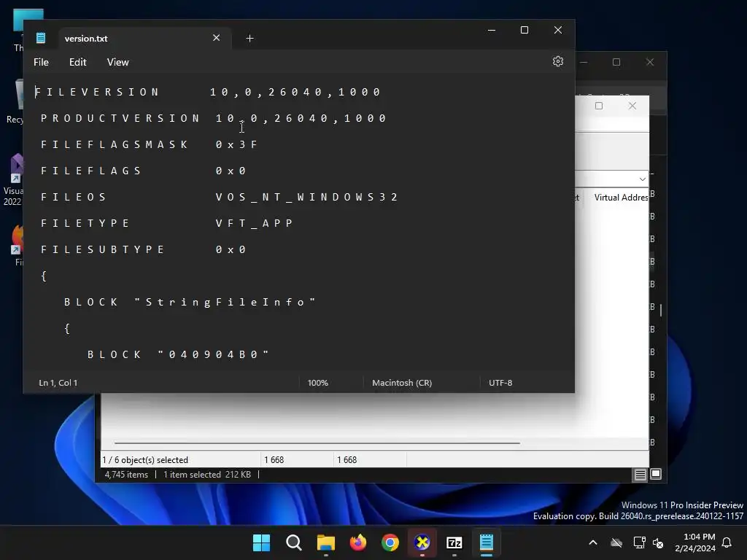Switch to the yellow X app on taskbar

coord(422,542)
